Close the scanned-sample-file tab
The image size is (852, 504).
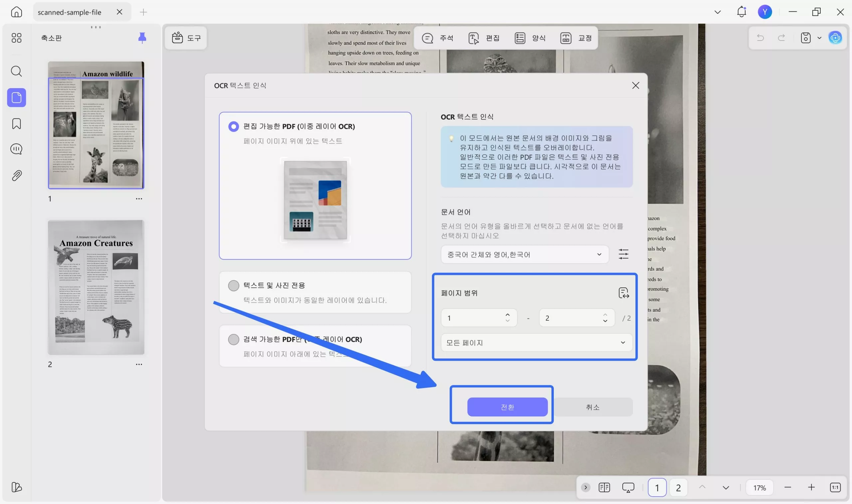tap(119, 12)
